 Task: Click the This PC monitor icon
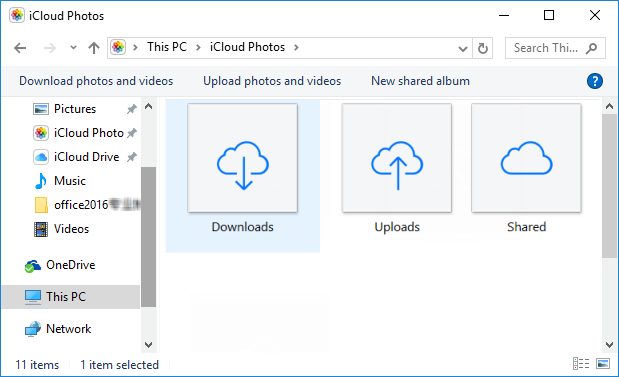[33, 297]
